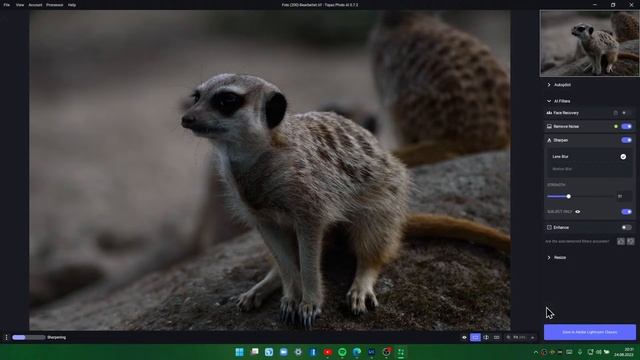Show hidden system tray icons
Screen dimensions: 640x360
536,352
